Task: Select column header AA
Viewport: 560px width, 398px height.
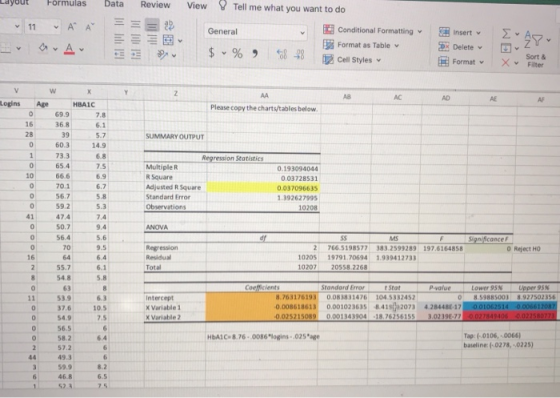Action: click(264, 95)
